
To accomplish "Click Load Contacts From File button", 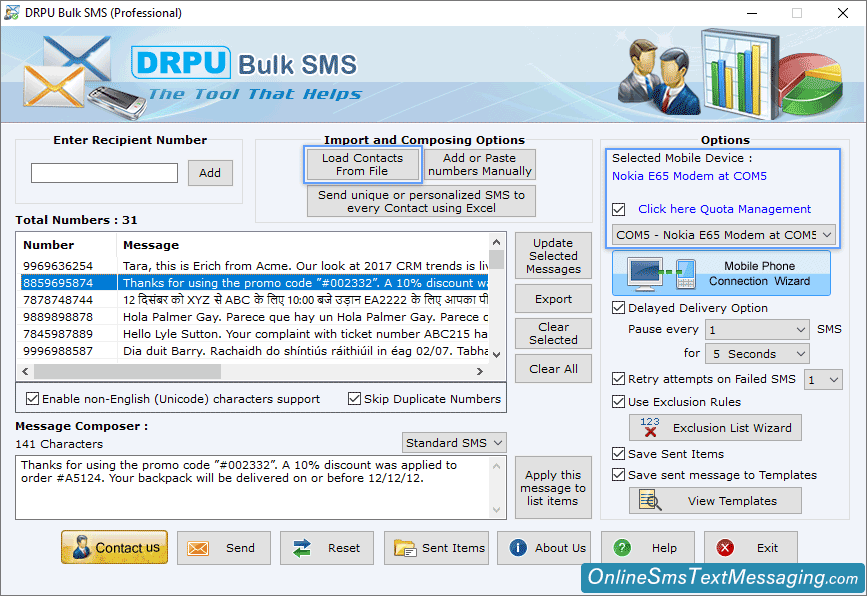I will click(x=362, y=164).
